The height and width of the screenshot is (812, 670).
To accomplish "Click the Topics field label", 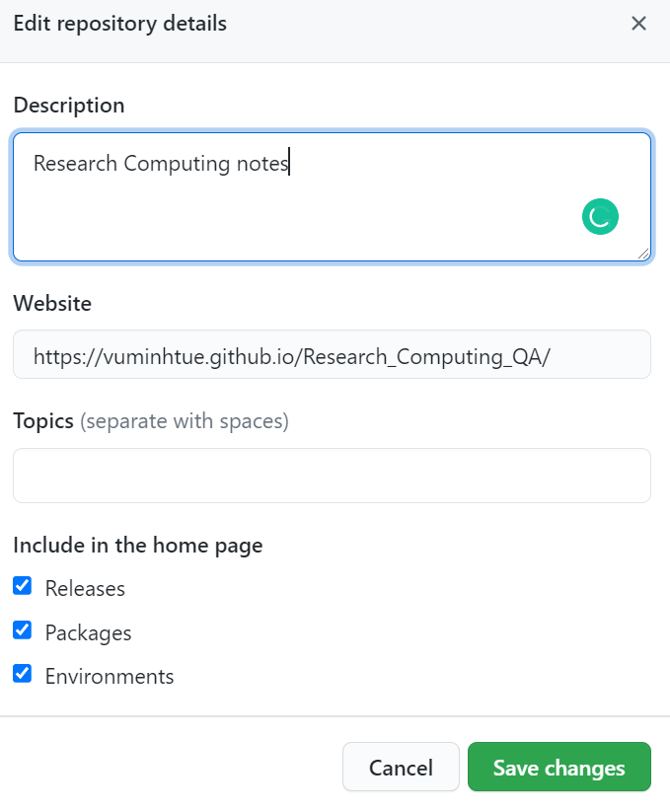I will click(43, 421).
